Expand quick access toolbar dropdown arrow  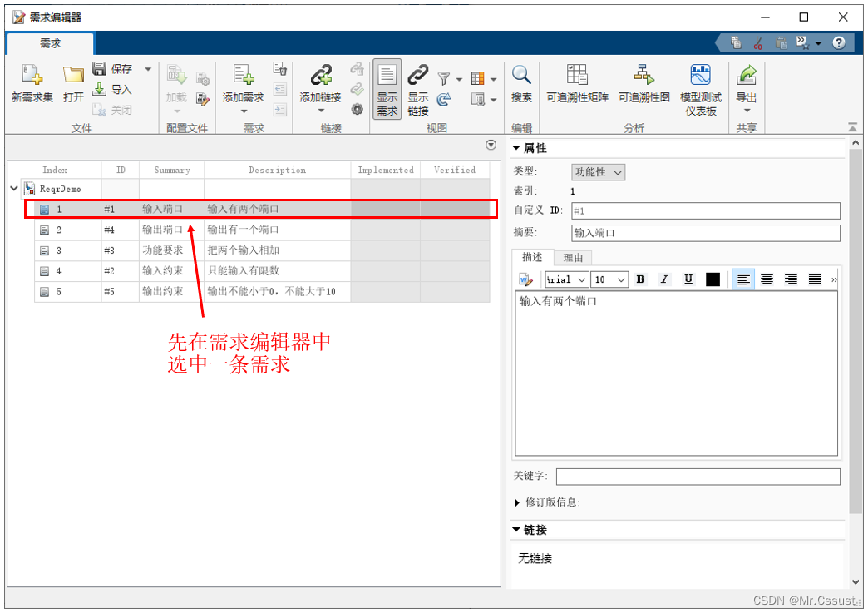click(x=818, y=43)
